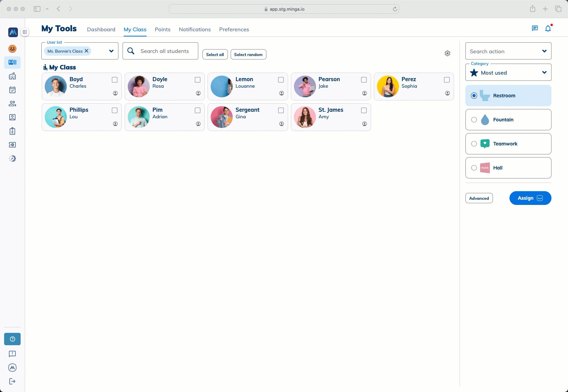568x392 pixels.
Task: Open the help question mark icon
Action: tap(12, 339)
